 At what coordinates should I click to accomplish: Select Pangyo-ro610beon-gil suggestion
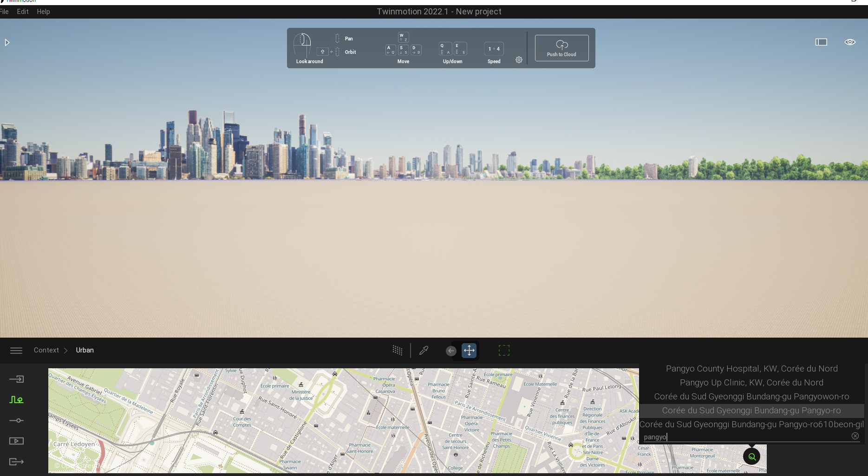pos(751,424)
